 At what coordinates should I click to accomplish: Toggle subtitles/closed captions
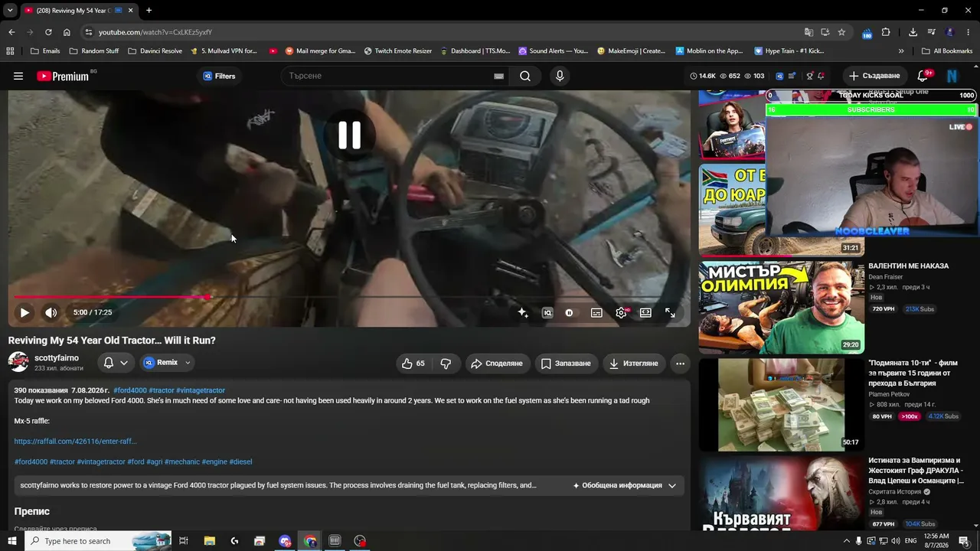(x=596, y=312)
